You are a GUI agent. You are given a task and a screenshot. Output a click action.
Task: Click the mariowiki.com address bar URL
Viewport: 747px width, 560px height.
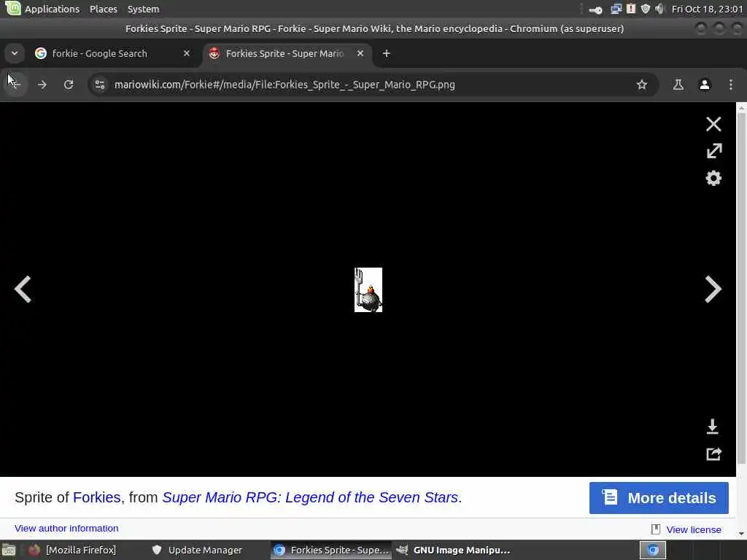click(x=285, y=85)
